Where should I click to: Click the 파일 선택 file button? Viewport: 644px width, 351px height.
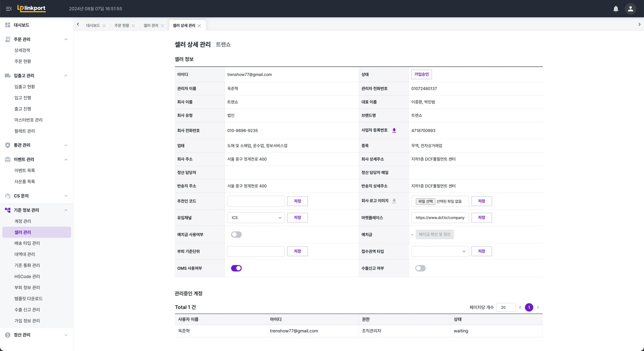(425, 201)
